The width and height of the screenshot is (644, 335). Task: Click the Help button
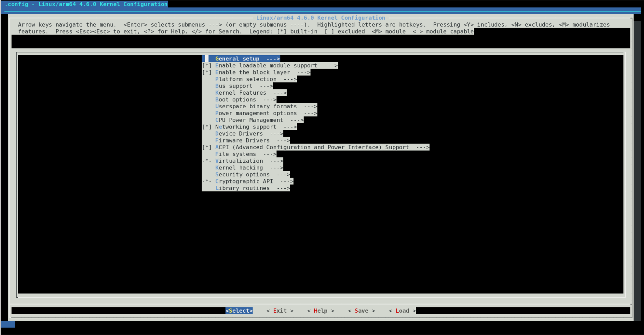point(320,311)
